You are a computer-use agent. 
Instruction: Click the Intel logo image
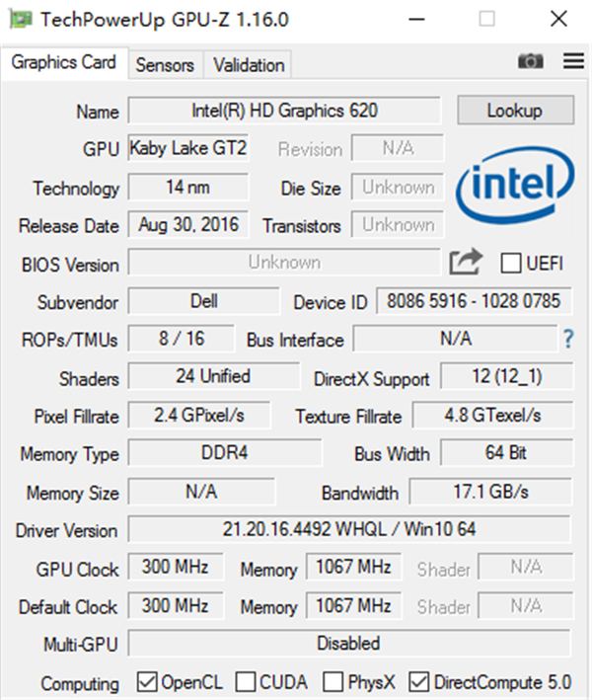[515, 185]
